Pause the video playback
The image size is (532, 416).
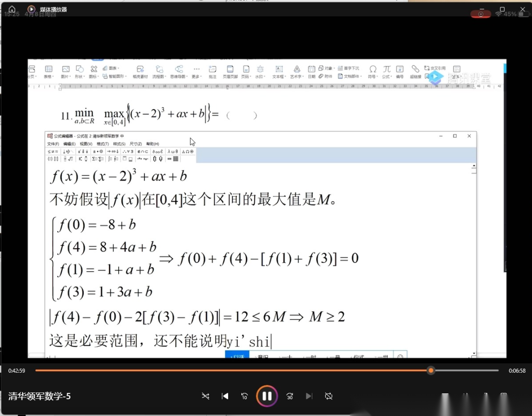point(266,396)
